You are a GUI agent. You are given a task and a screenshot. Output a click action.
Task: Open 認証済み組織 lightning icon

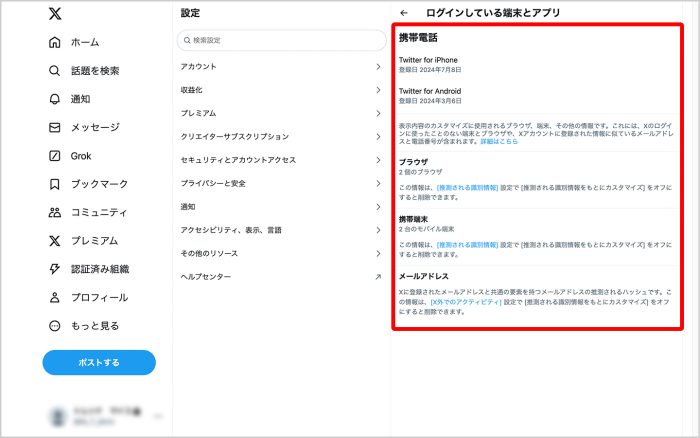(55, 269)
